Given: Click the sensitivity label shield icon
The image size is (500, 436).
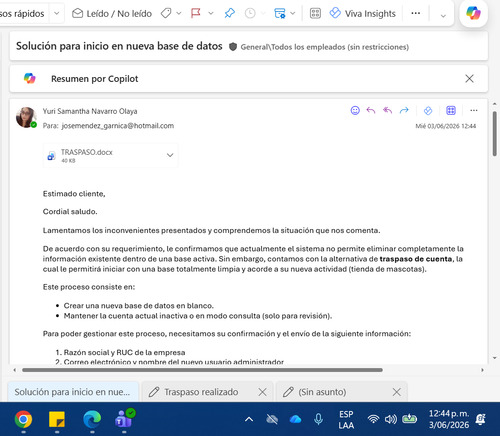Looking at the screenshot, I should click(x=233, y=47).
